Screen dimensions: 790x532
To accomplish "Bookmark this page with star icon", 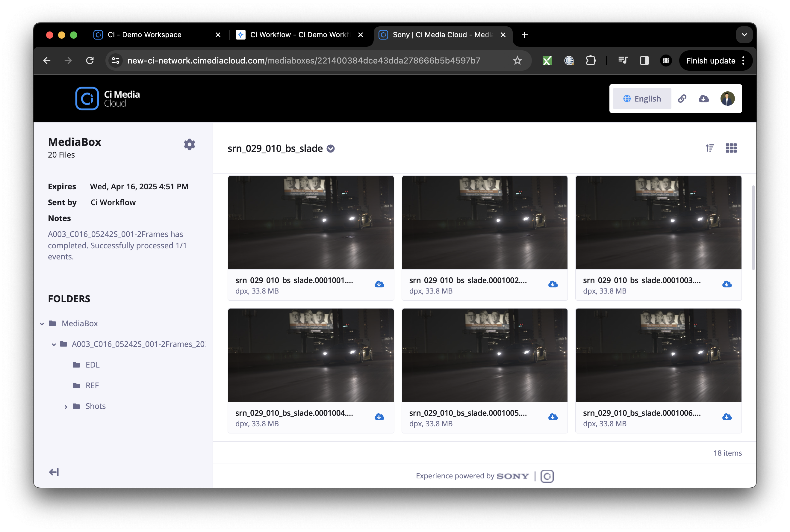I will 517,61.
